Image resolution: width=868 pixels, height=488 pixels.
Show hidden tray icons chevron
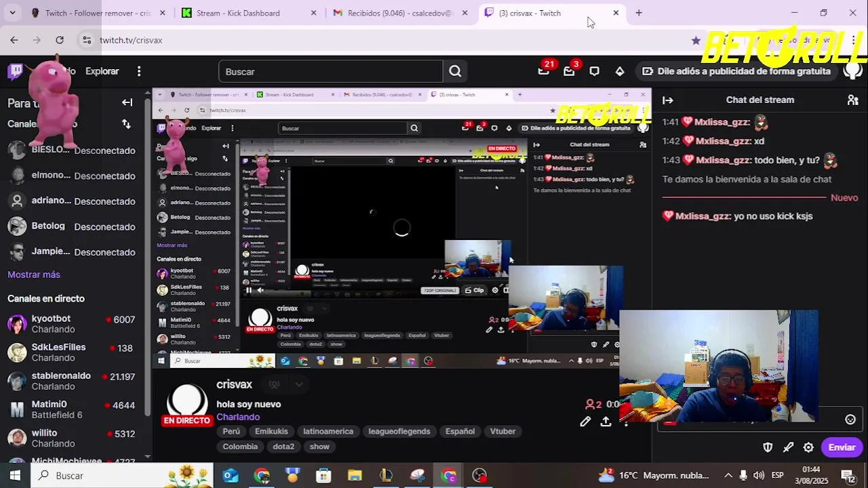(728, 476)
